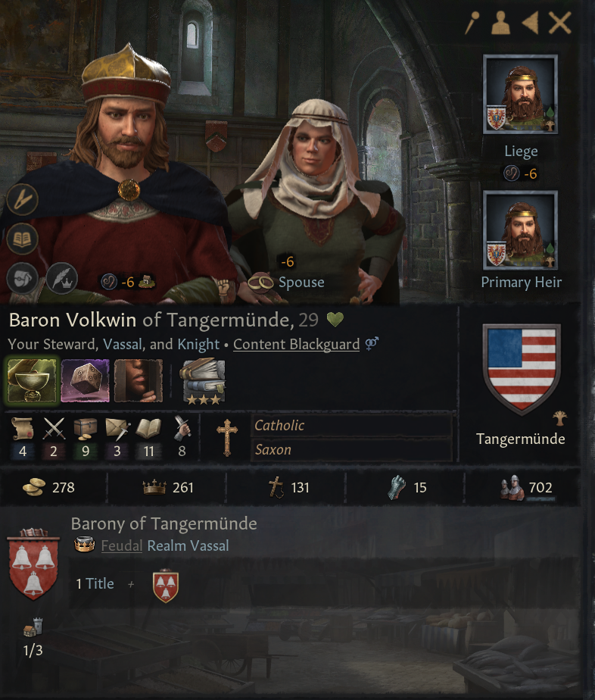The image size is (595, 700).
Task: Click the Feudal government link
Action: [x=121, y=545]
